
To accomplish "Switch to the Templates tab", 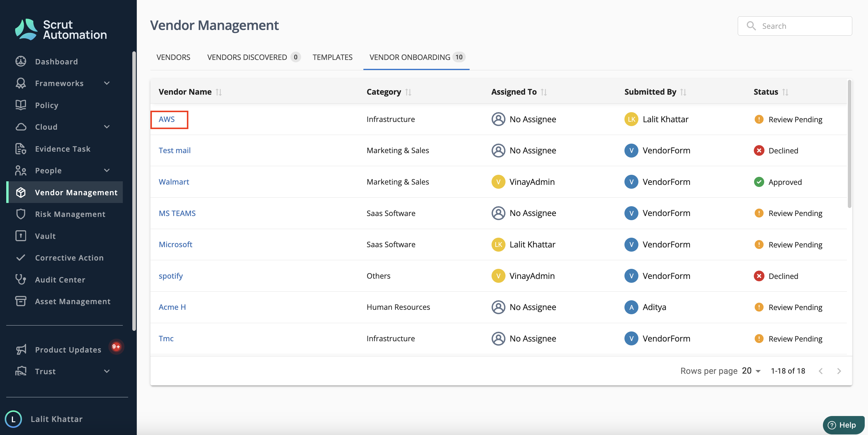I will click(332, 57).
